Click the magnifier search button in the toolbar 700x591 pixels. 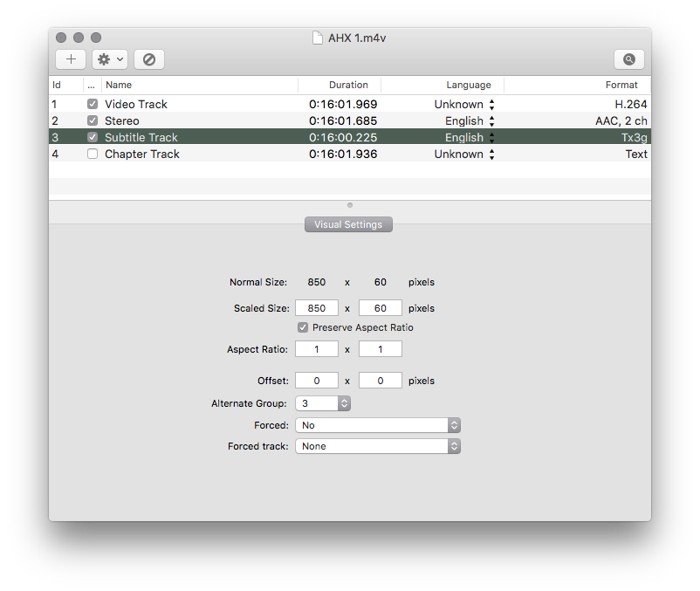(x=629, y=59)
